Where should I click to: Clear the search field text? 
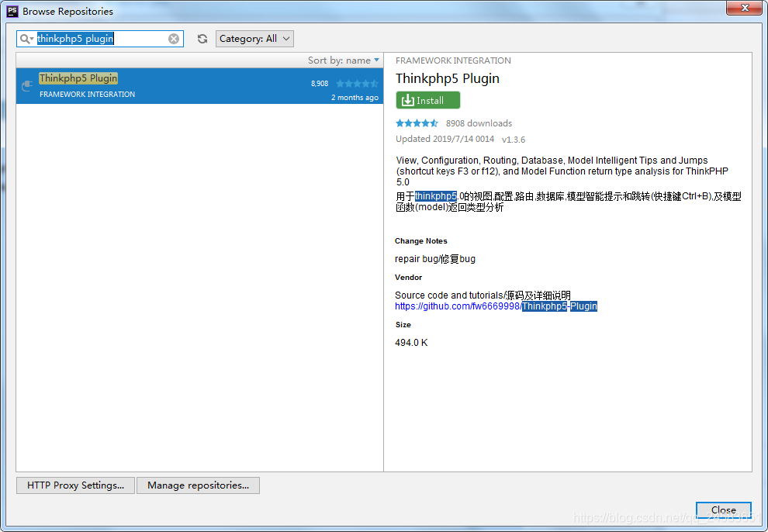point(174,39)
